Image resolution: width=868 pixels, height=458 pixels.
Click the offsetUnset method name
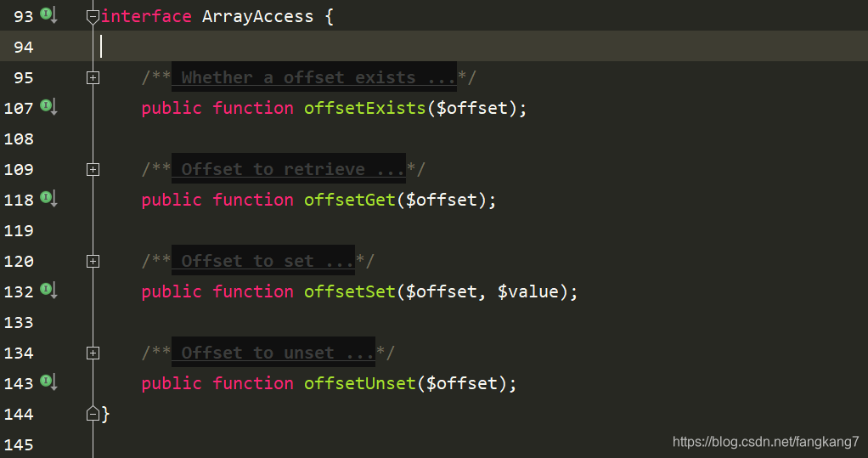coord(359,383)
